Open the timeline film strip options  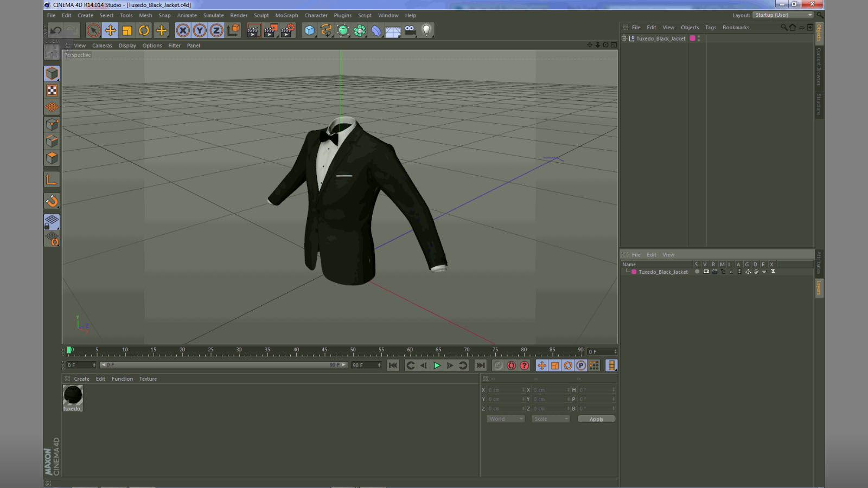coord(611,365)
